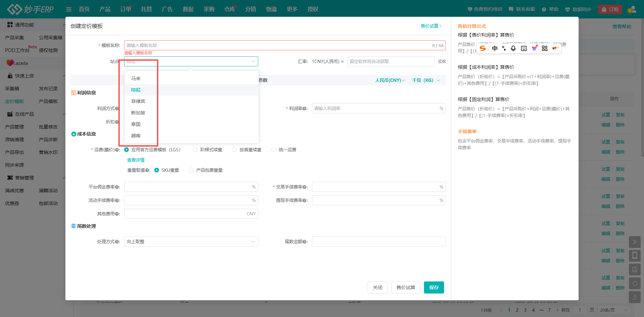Screen dimensions: 644x317
Task: Select the 阶梯式续重 radio button
Action: coord(195,150)
